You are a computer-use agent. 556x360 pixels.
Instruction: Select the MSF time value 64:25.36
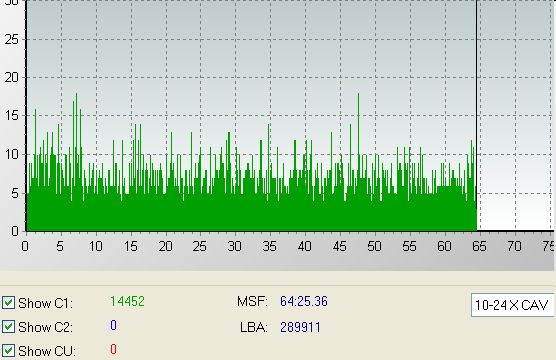[x=304, y=301]
